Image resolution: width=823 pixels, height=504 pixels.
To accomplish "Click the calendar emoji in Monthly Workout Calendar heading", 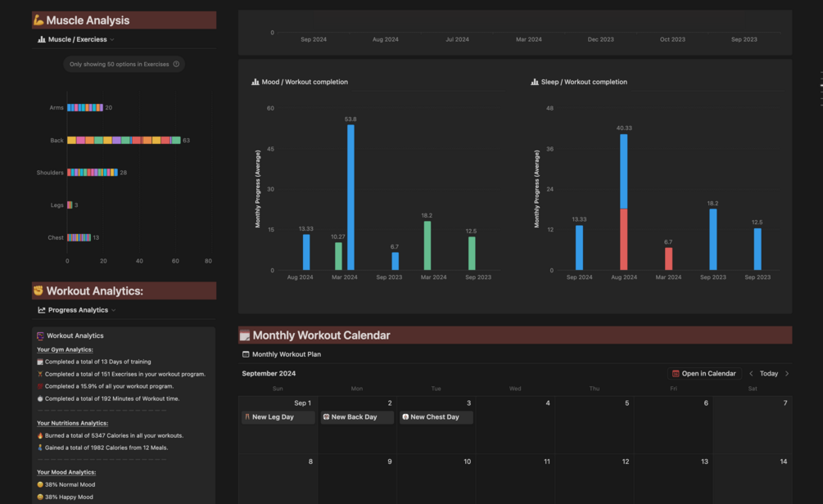I will pyautogui.click(x=245, y=335).
